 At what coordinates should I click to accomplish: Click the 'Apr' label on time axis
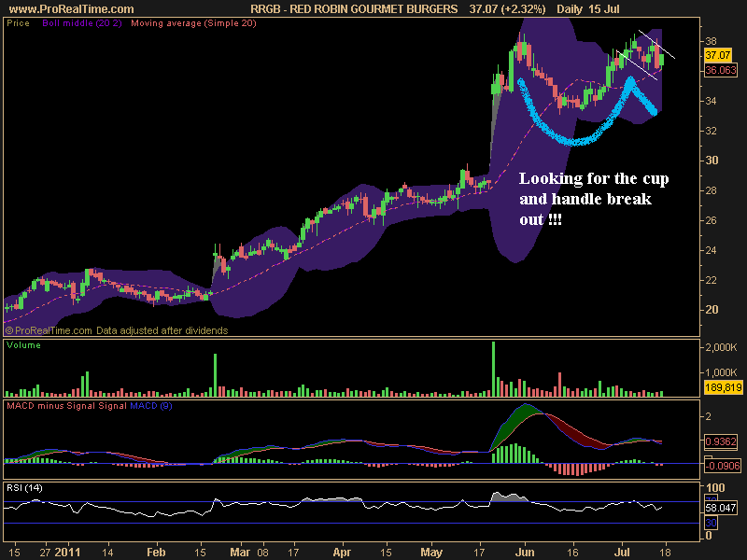pyautogui.click(x=341, y=553)
